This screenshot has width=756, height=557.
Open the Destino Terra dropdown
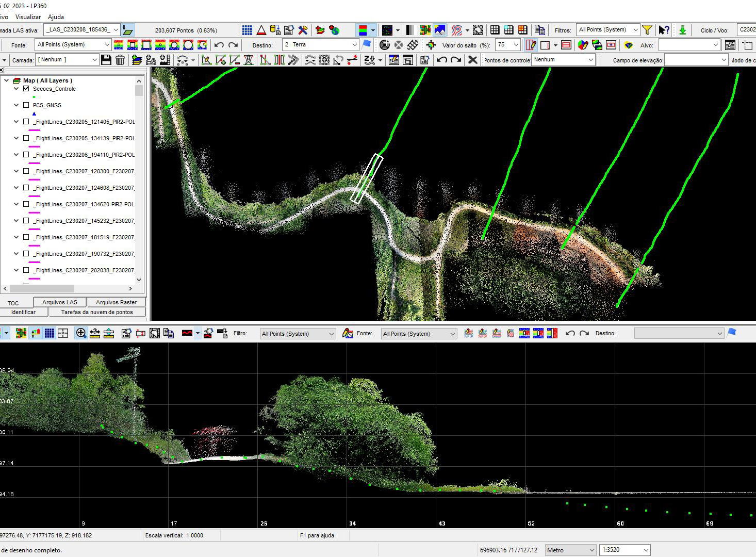coord(354,45)
